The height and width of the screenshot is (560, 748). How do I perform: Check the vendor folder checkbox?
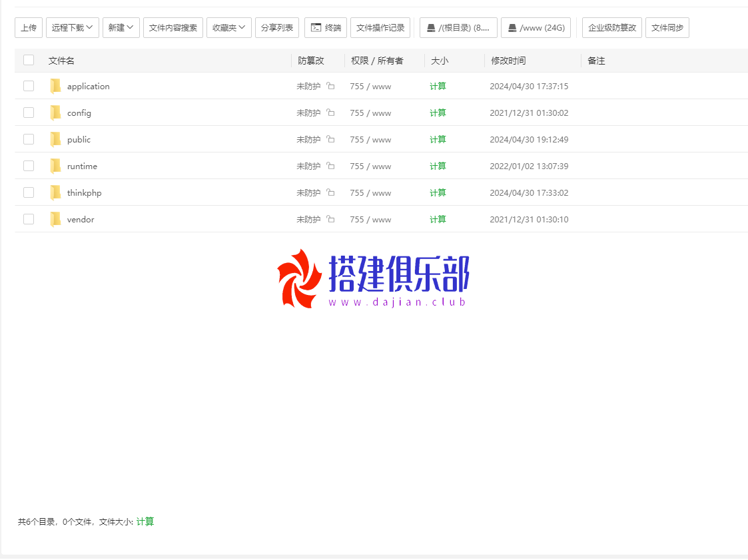(x=29, y=220)
